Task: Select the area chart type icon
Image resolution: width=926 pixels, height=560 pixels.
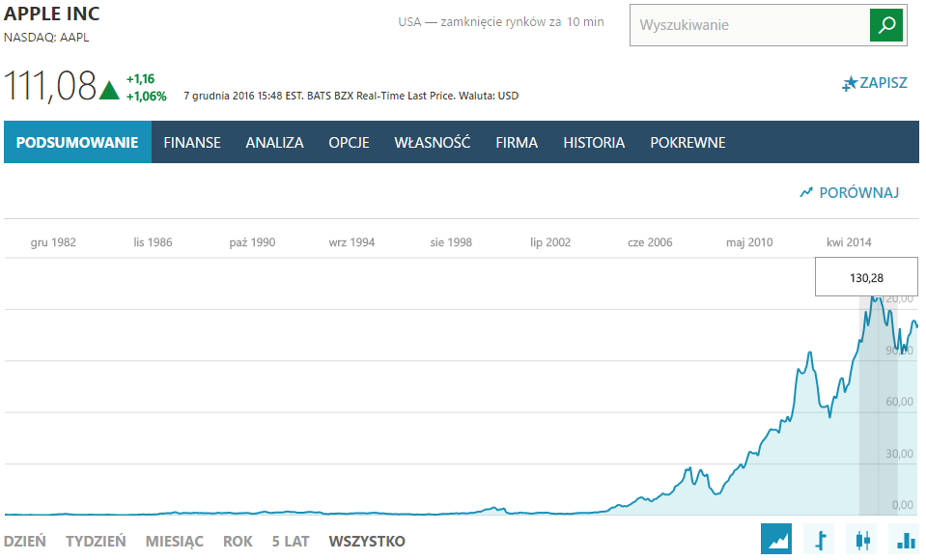Action: 776,539
